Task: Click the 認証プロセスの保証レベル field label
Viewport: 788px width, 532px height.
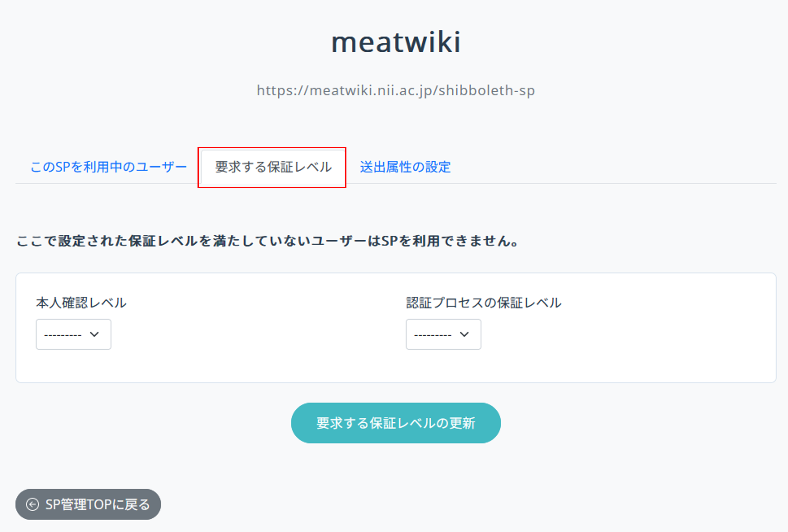Action: pos(484,303)
